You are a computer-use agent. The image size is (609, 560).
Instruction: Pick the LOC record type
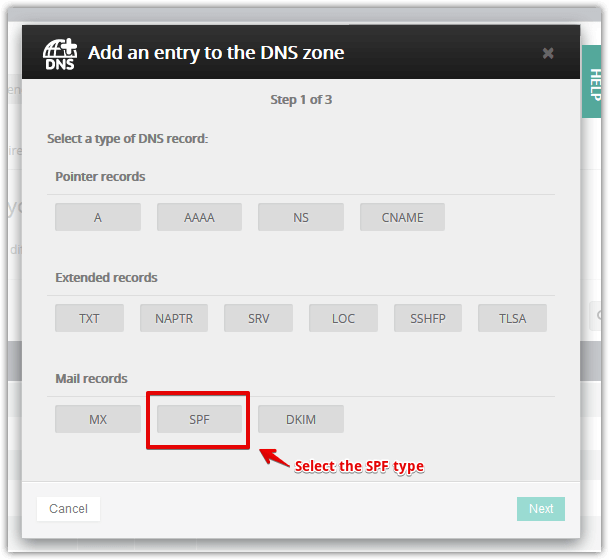click(343, 318)
